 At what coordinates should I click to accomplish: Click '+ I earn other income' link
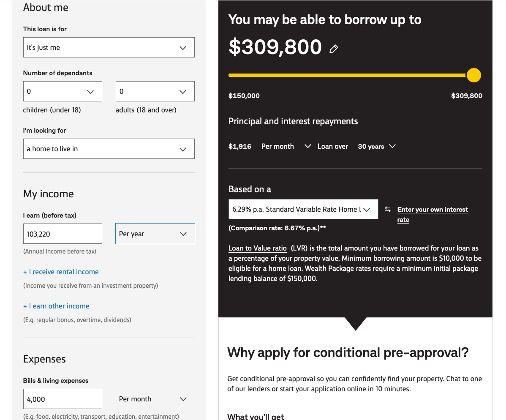point(56,306)
